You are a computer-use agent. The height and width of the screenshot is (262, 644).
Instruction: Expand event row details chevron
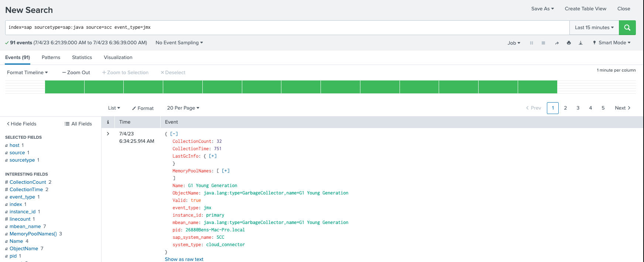pos(108,134)
